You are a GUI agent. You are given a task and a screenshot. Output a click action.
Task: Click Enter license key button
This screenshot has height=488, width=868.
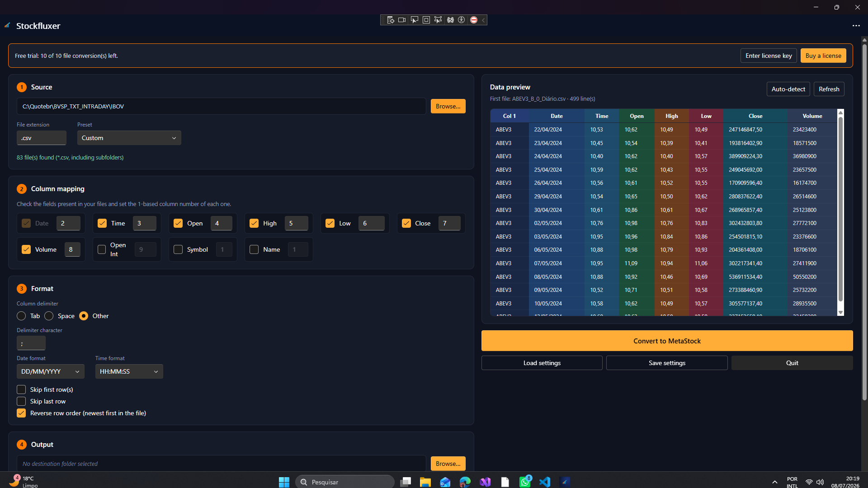pos(769,56)
